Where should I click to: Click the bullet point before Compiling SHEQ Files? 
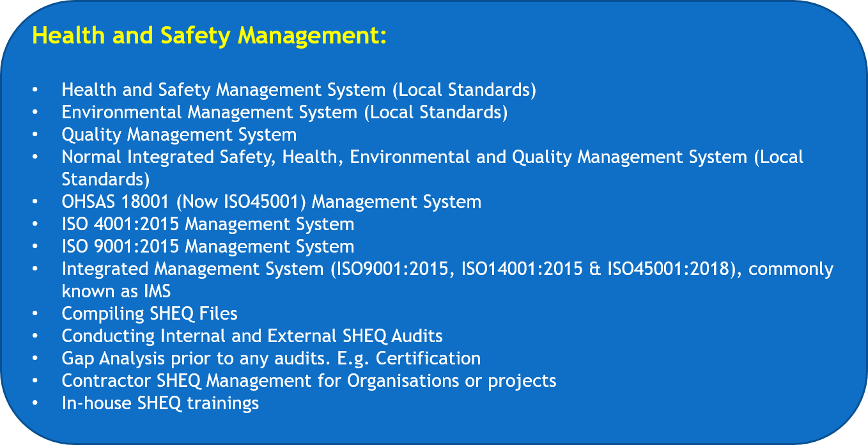pos(35,314)
